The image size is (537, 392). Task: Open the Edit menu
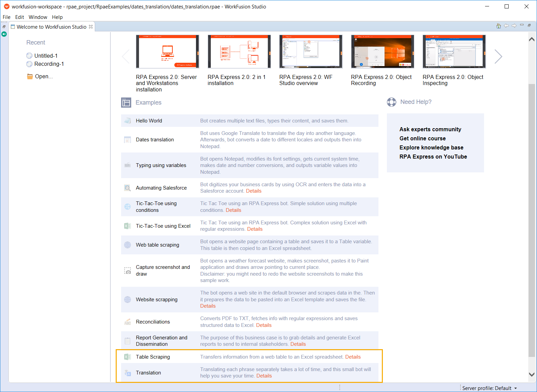coord(20,17)
